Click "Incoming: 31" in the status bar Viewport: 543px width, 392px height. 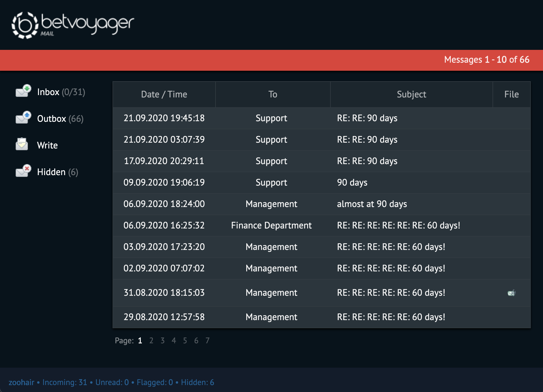65,382
